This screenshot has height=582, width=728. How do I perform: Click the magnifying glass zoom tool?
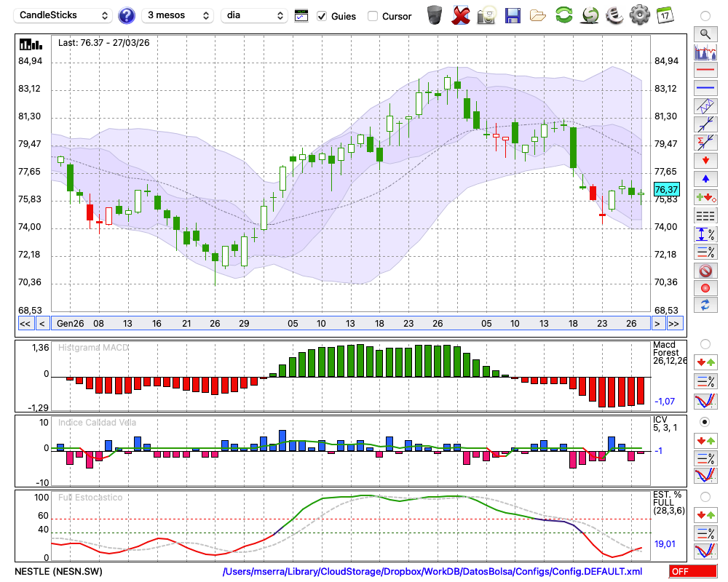(705, 33)
